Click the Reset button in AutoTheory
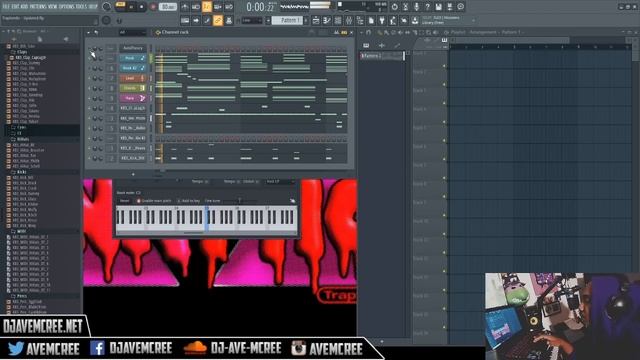The width and height of the screenshot is (640, 360). click(x=124, y=201)
